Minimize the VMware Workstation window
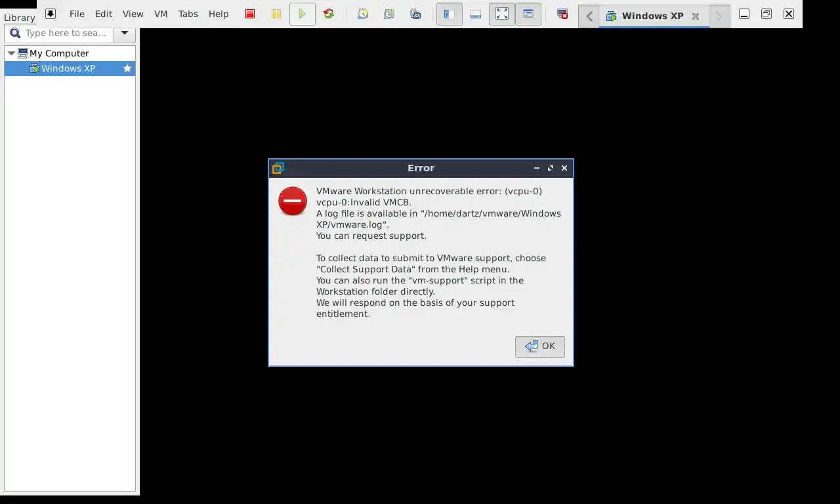The image size is (840, 504). point(744,14)
